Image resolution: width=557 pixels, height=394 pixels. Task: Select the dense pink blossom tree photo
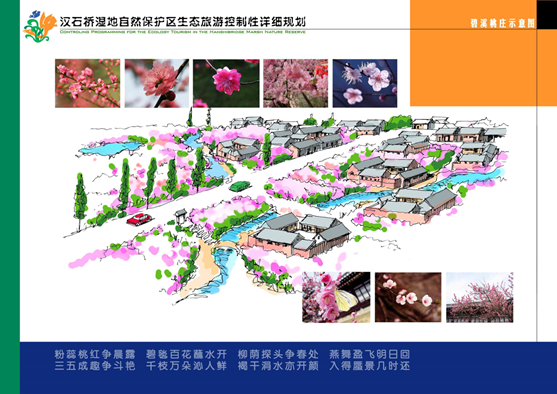click(x=296, y=83)
